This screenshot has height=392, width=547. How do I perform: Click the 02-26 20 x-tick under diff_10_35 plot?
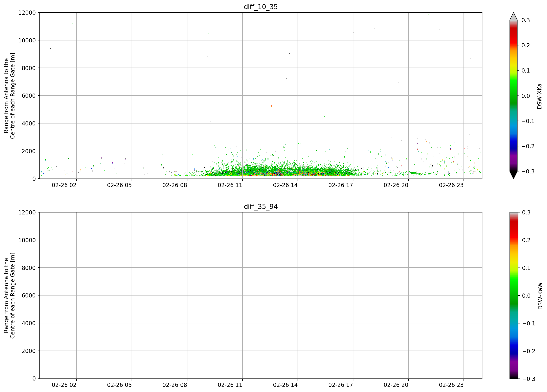click(x=396, y=185)
